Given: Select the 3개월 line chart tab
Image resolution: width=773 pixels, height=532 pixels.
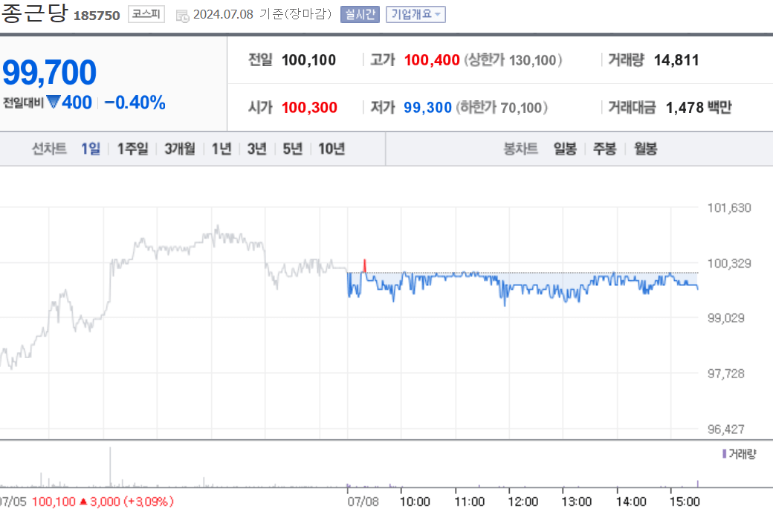Looking at the screenshot, I should (179, 149).
